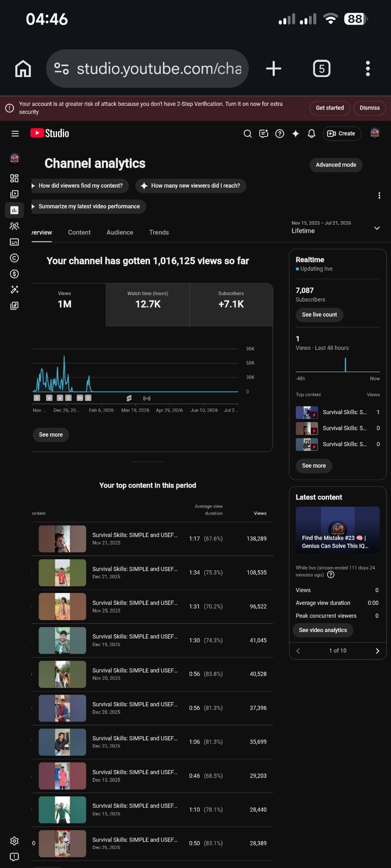Open the Content icon in sidebar
391x868 pixels.
click(15, 194)
